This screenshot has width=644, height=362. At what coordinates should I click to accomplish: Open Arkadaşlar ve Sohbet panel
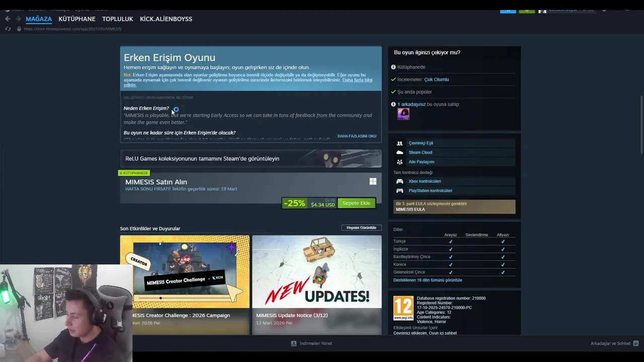(x=610, y=343)
